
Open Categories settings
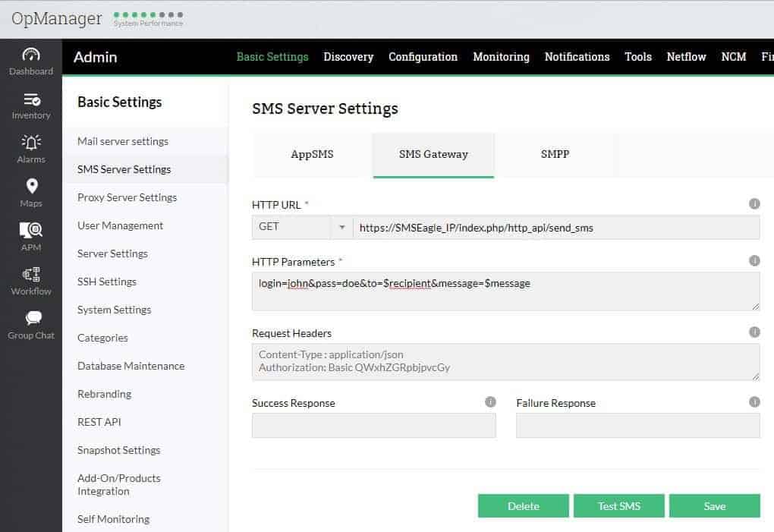102,338
